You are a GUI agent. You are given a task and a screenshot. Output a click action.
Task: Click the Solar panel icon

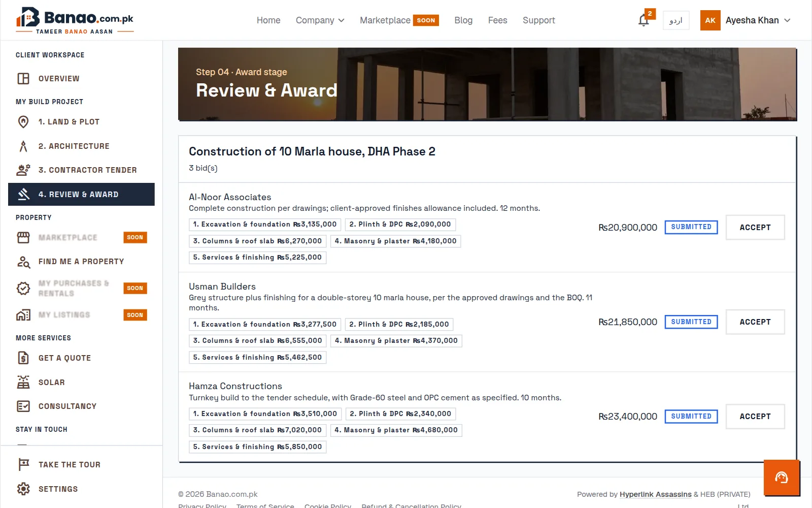(23, 383)
